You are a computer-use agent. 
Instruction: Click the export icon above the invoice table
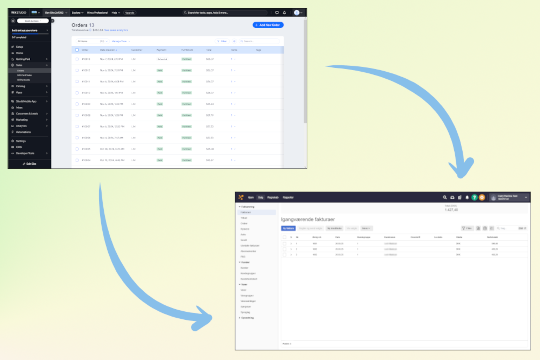(x=478, y=228)
